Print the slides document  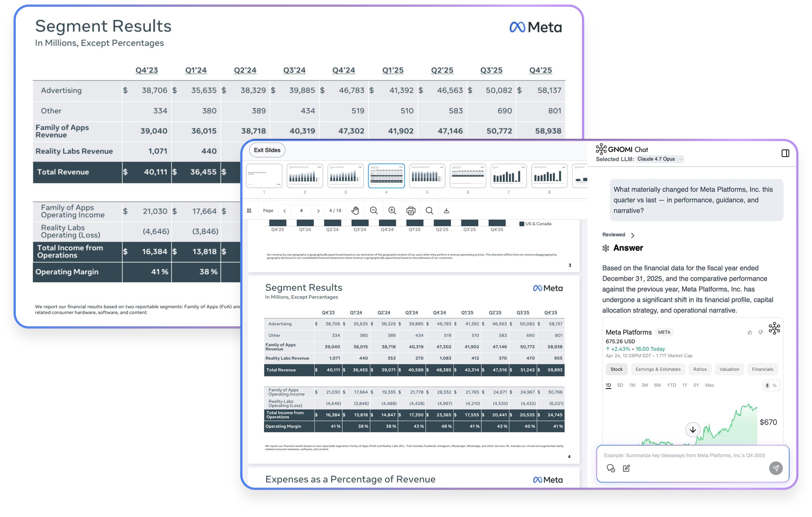tap(411, 211)
